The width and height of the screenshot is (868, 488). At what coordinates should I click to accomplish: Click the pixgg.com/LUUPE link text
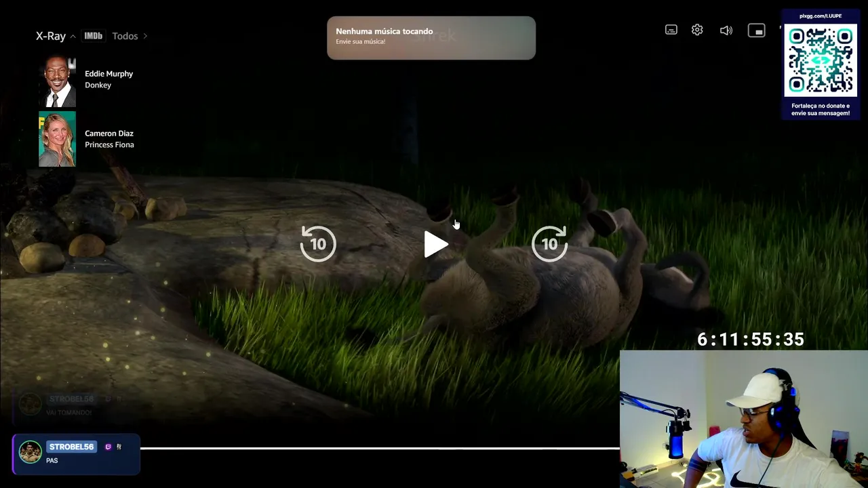821,16
